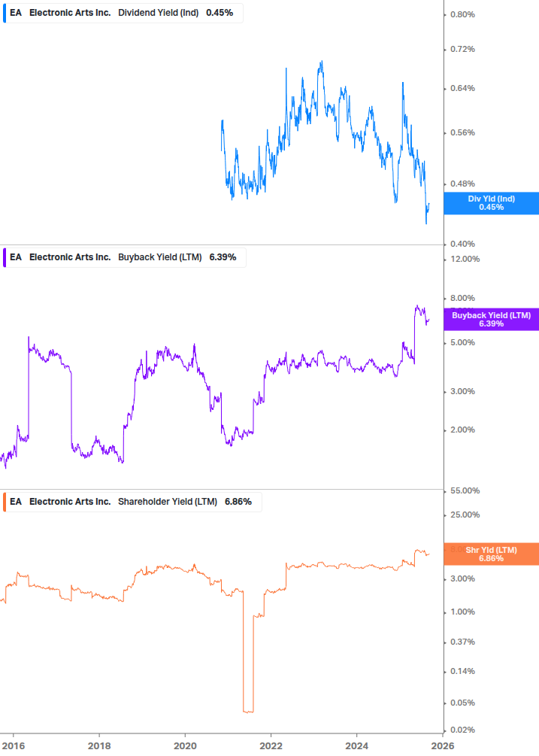Click the 55.00% shareholder axis value
Screen dimensions: 539x756
point(465,490)
